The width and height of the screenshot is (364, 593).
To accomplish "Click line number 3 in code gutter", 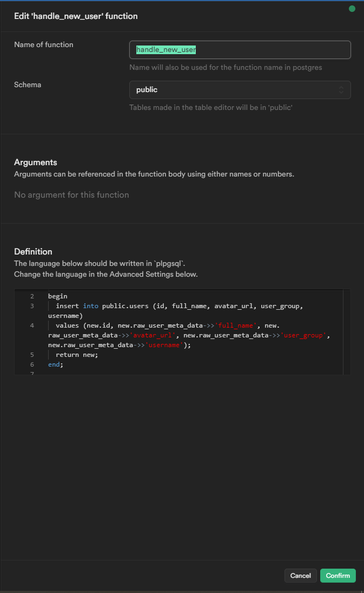I will (32, 306).
